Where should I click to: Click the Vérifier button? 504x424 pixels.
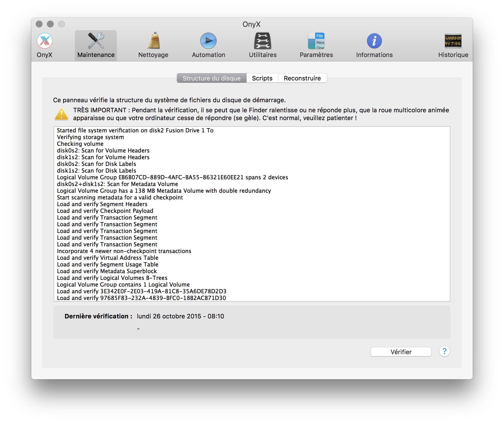(x=401, y=352)
